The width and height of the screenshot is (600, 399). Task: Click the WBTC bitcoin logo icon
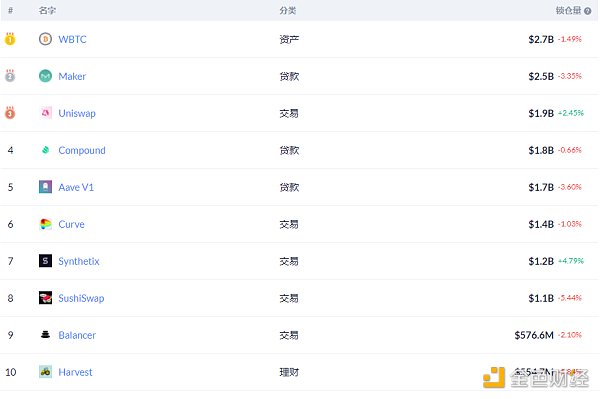coord(45,39)
